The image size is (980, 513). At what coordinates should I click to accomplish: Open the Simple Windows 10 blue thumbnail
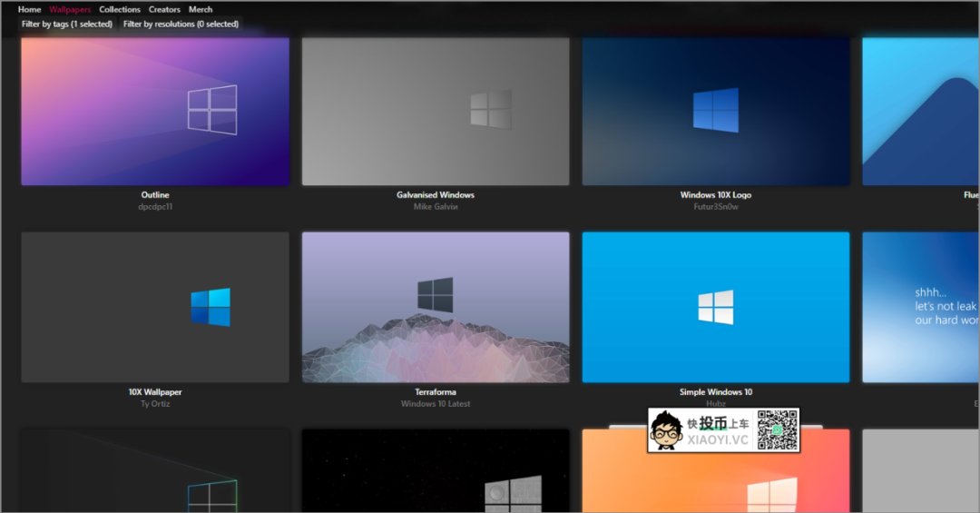pyautogui.click(x=716, y=307)
